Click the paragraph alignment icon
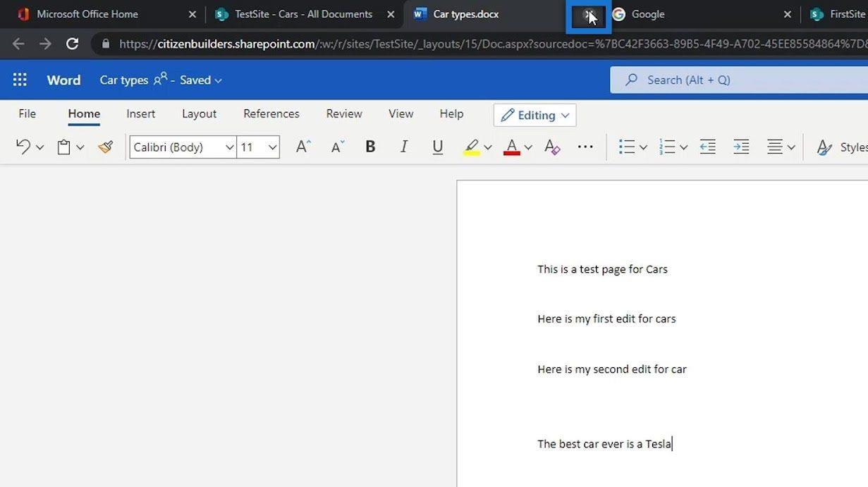 click(x=775, y=147)
